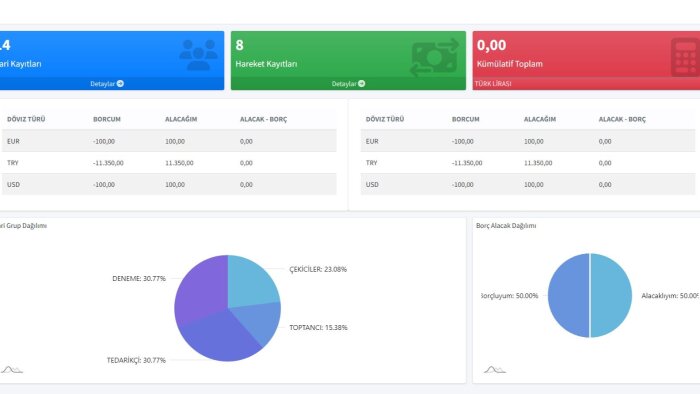
Task: Click ALACAK - BORÇ header in the right table
Action: (622, 119)
